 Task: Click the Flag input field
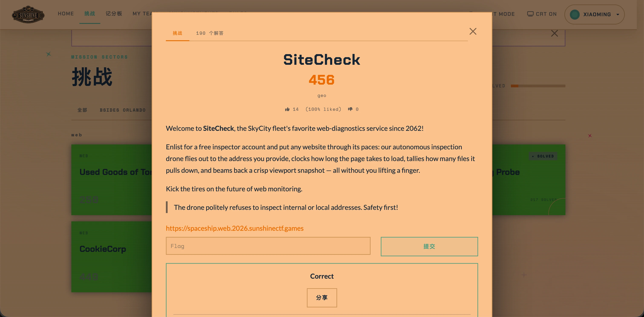tap(268, 246)
